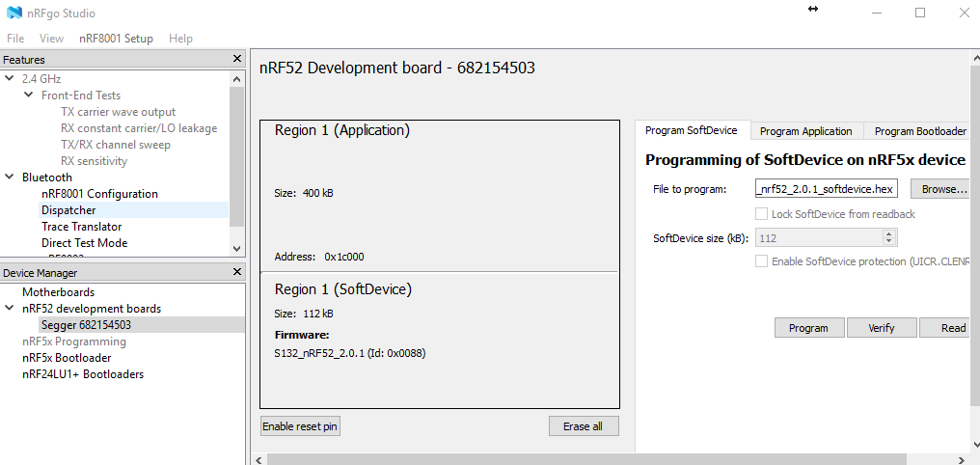980x465 pixels.
Task: Click the Erase all button
Action: [584, 426]
